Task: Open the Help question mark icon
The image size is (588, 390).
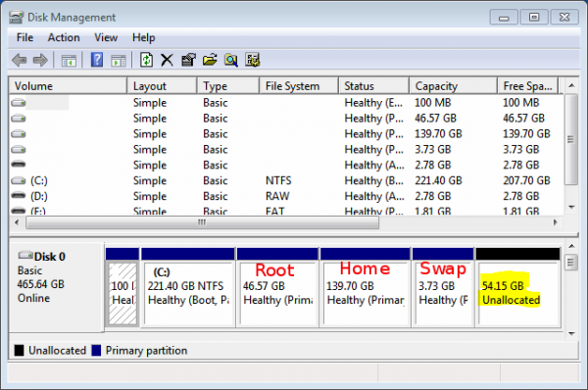Action: [97, 60]
